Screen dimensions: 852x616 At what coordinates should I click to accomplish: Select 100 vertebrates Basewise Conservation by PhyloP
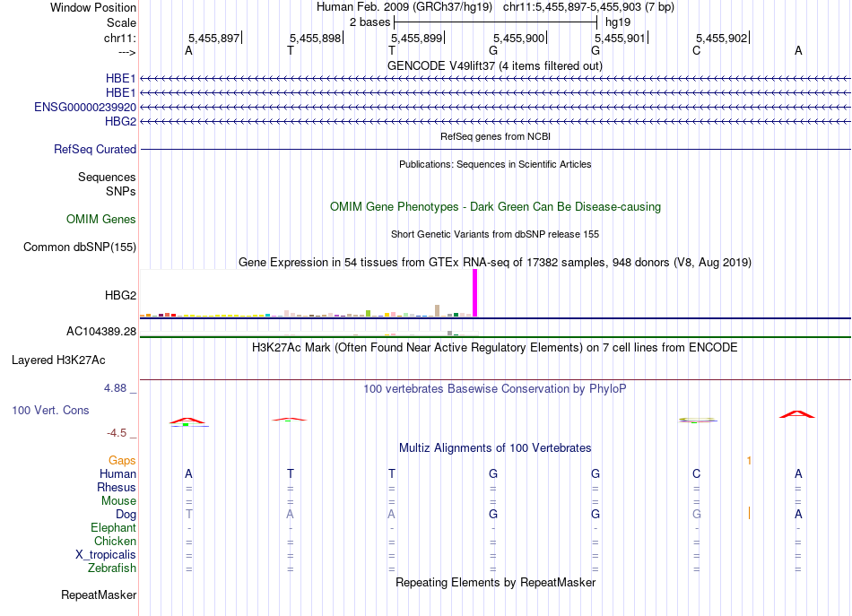click(494, 388)
